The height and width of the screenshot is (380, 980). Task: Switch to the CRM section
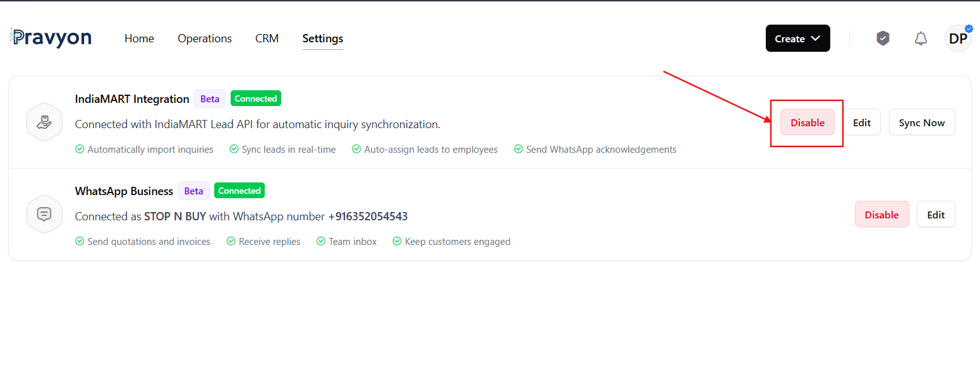tap(267, 39)
